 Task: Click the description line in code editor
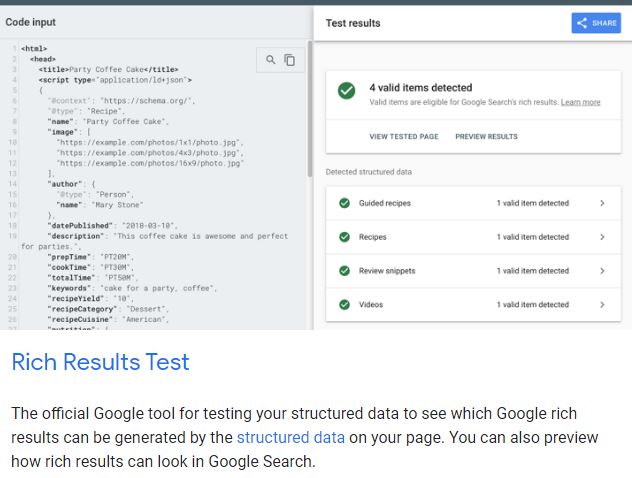154,241
